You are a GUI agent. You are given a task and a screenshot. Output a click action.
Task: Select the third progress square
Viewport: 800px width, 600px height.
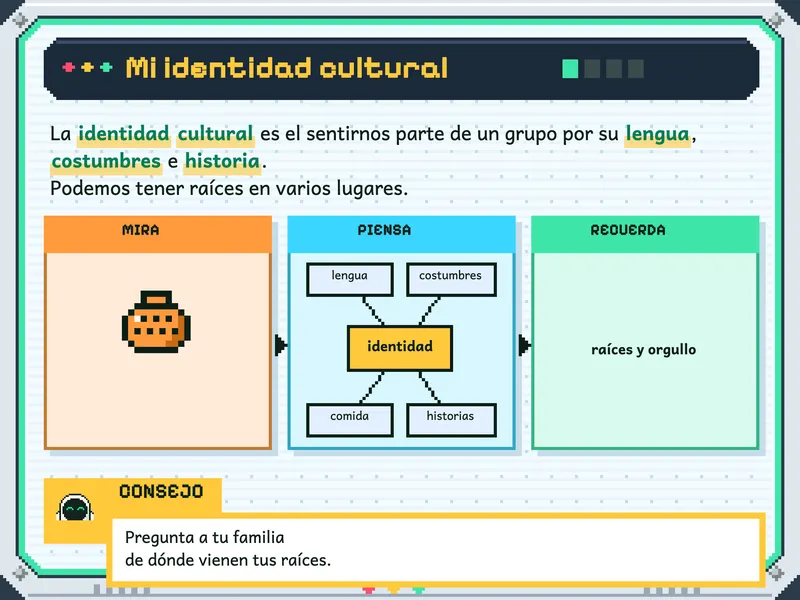pos(614,68)
